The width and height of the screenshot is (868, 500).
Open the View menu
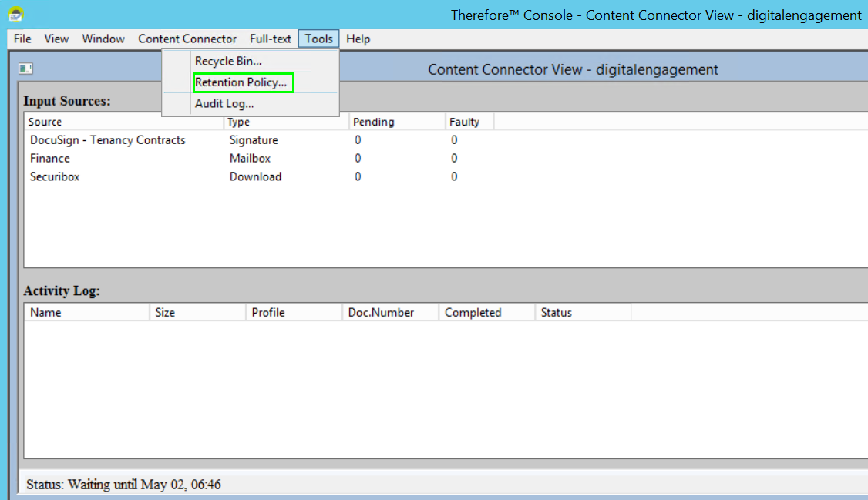click(56, 39)
